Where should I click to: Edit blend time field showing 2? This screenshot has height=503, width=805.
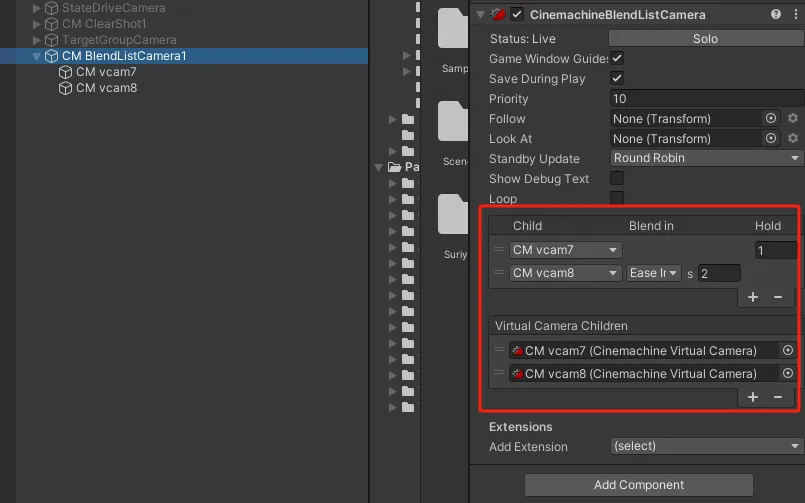719,274
